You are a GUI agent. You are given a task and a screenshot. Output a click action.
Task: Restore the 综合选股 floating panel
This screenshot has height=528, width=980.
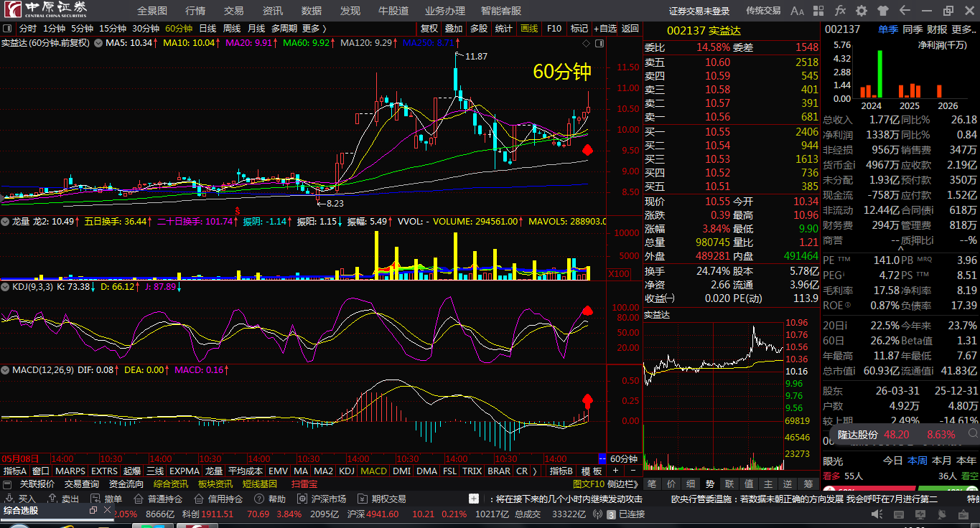tap(93, 510)
